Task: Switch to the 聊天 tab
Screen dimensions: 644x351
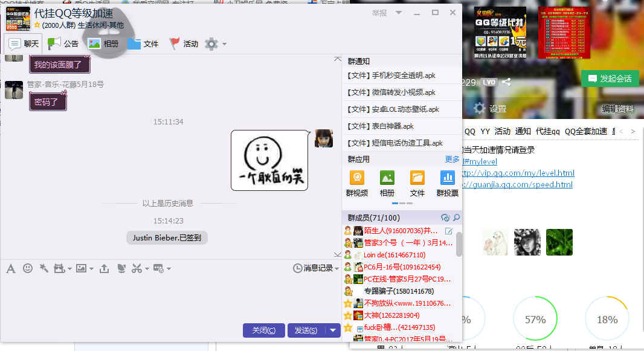Action: click(23, 43)
